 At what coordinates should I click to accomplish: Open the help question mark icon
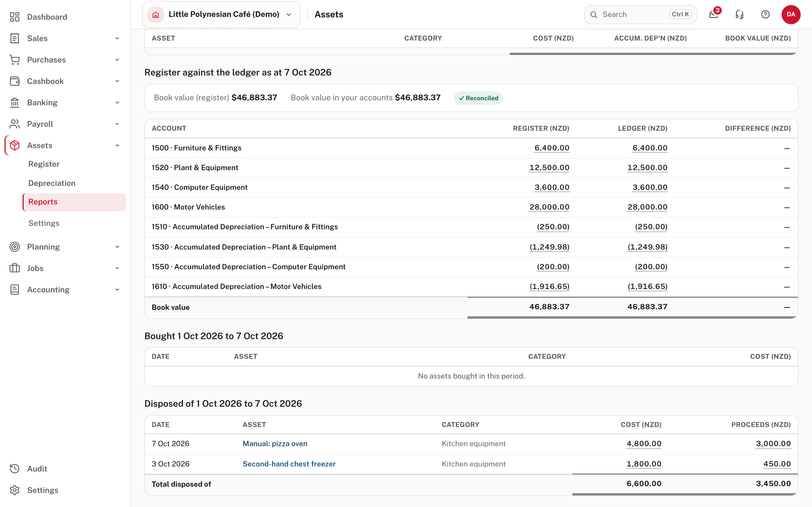[765, 14]
